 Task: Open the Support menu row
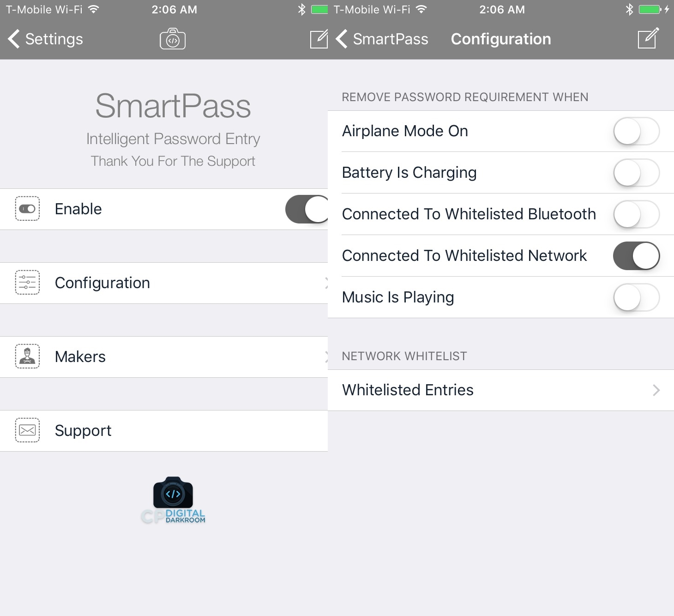coord(164,431)
